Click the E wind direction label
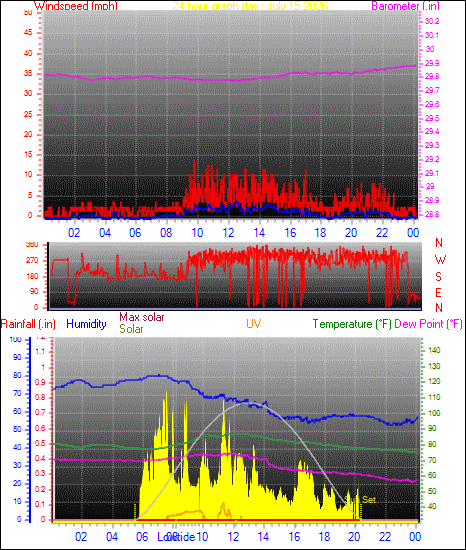This screenshot has height=550, width=466. (438, 293)
